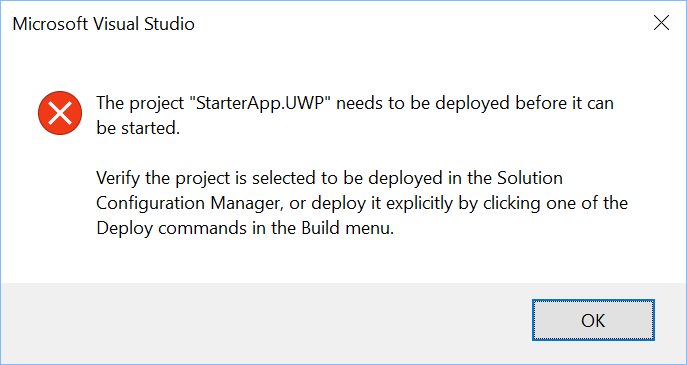Close the dialog using the title bar X
Screen dimensions: 687x365
click(661, 23)
